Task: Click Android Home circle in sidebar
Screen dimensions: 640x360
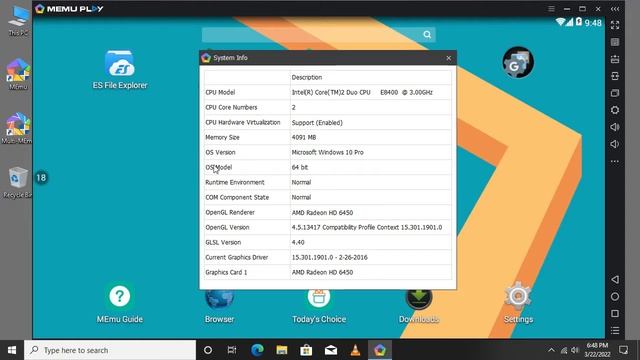Action: pyautogui.click(x=615, y=296)
